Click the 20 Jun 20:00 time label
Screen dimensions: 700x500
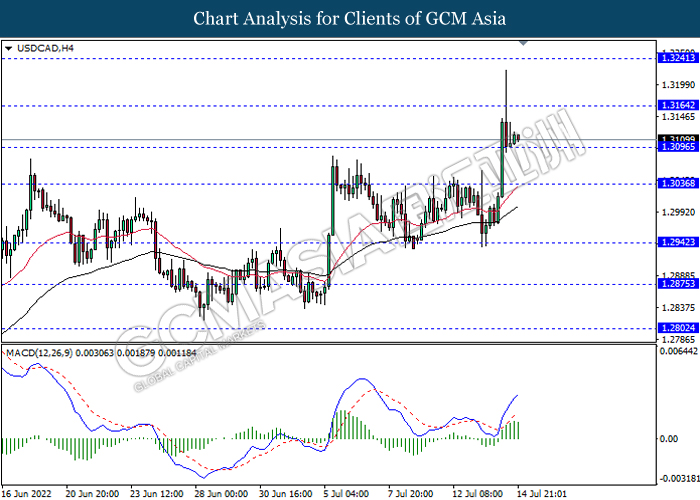(x=92, y=494)
